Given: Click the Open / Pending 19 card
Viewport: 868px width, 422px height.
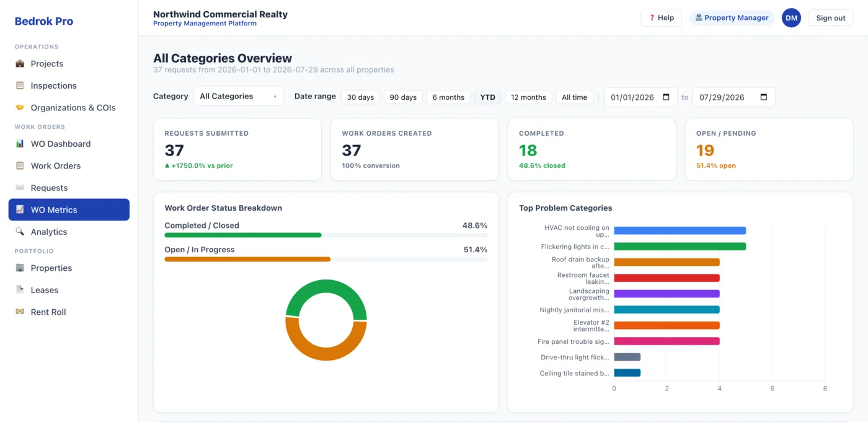Looking at the screenshot, I should pos(769,149).
